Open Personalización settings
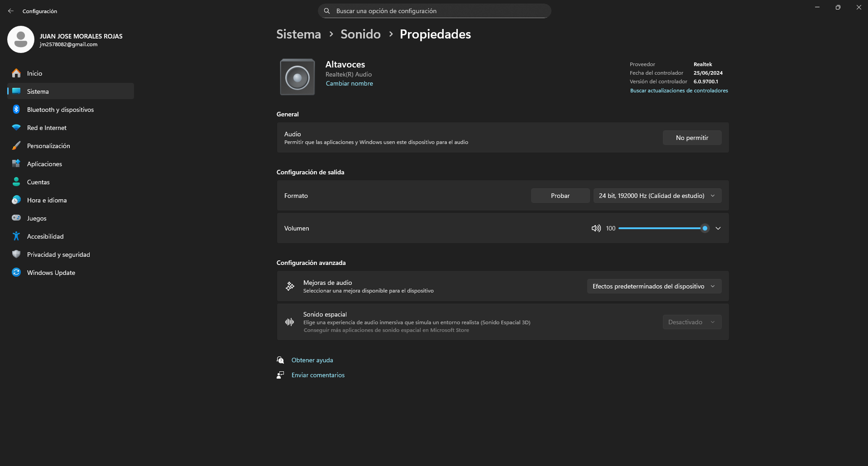This screenshot has width=868, height=466. tap(71, 145)
